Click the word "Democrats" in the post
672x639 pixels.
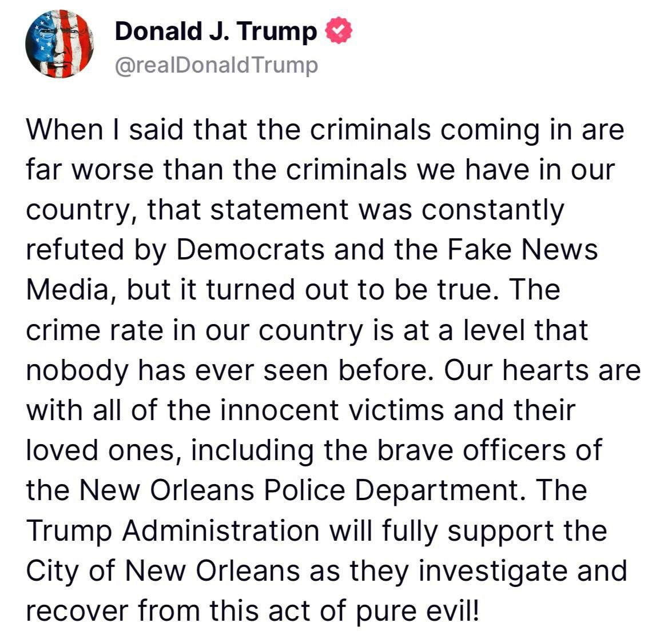tap(250, 251)
